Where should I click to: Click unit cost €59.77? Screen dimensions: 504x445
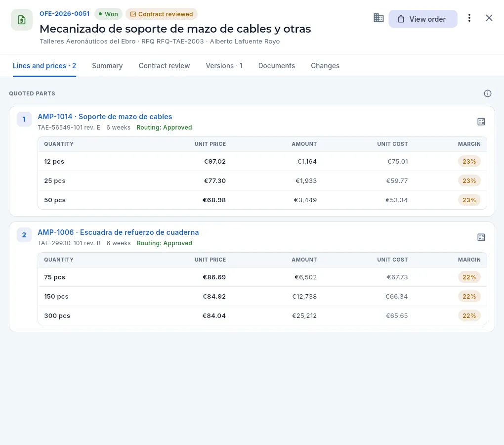[397, 180]
